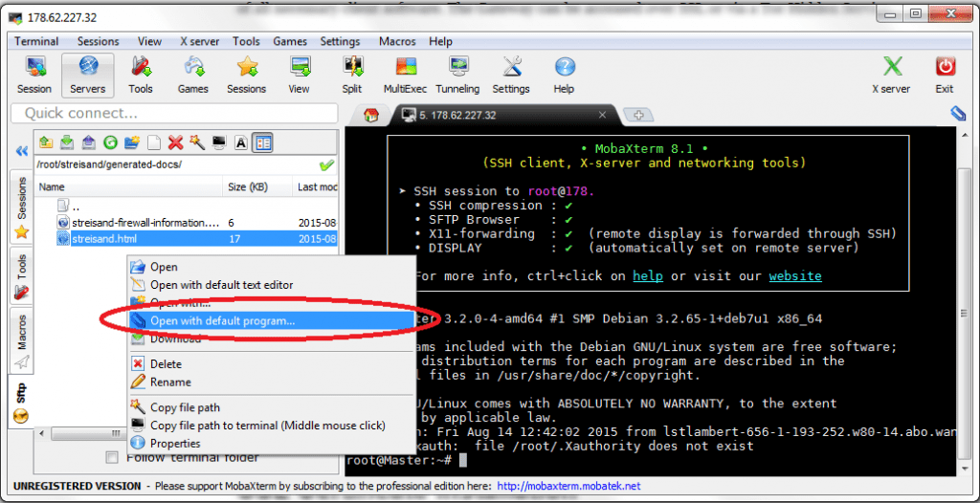Open the X server menu
The height and width of the screenshot is (503, 980).
coord(199,41)
